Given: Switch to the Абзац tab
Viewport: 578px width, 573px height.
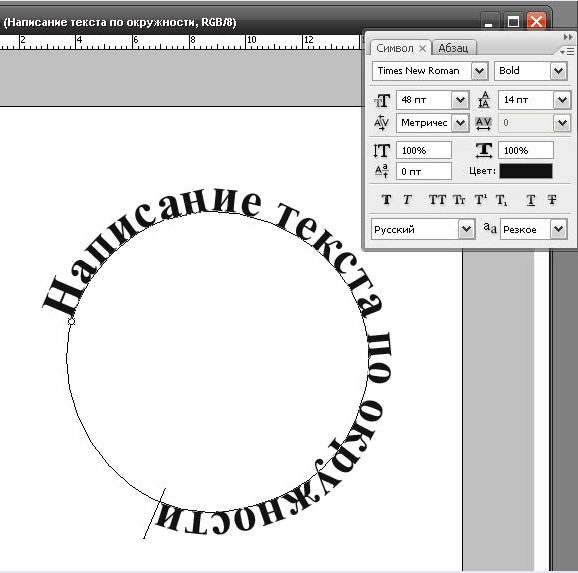Looking at the screenshot, I should (x=453, y=48).
